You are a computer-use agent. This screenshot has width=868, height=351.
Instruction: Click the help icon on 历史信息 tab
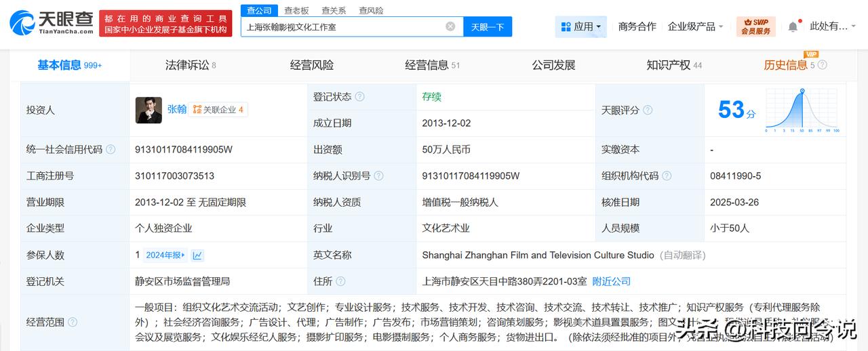(822, 65)
